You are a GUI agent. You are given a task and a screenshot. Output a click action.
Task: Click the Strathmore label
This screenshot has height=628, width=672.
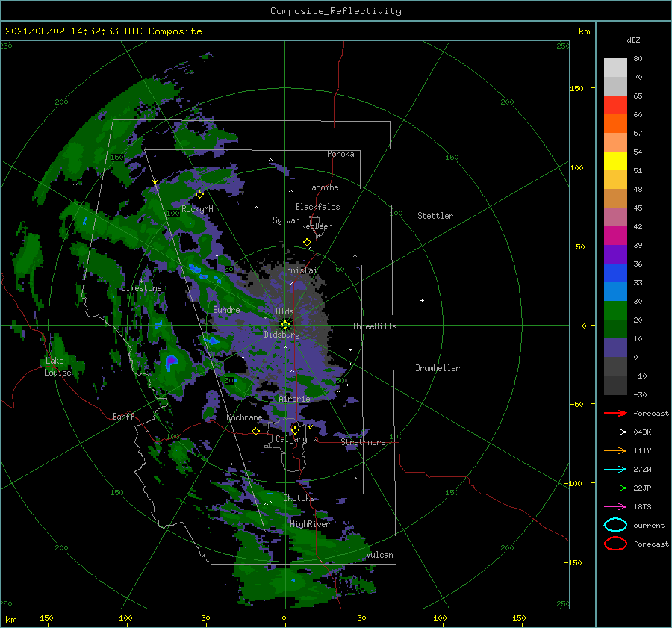[x=363, y=442]
